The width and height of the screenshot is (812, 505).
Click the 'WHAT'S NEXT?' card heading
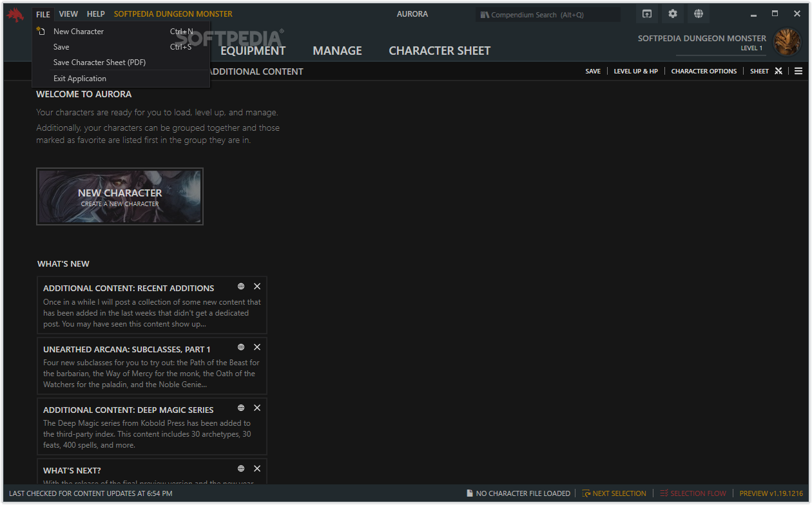coord(72,471)
